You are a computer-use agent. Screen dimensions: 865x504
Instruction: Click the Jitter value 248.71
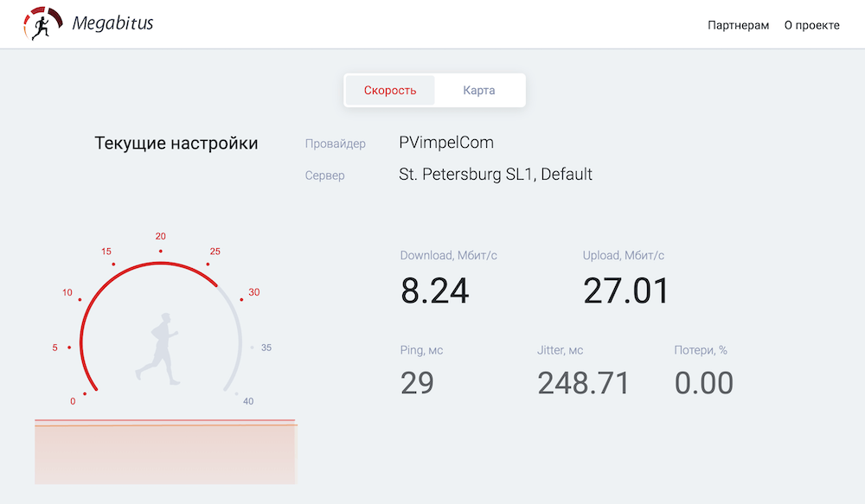(x=583, y=383)
